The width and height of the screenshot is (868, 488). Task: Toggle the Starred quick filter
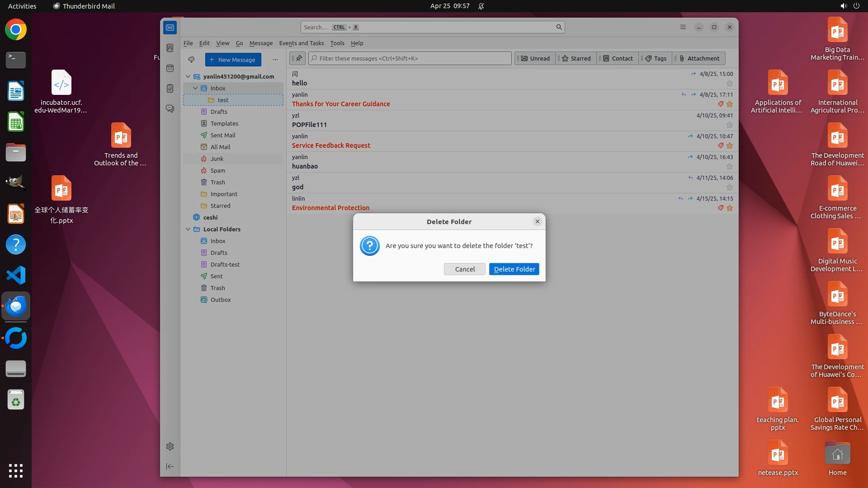(x=576, y=58)
